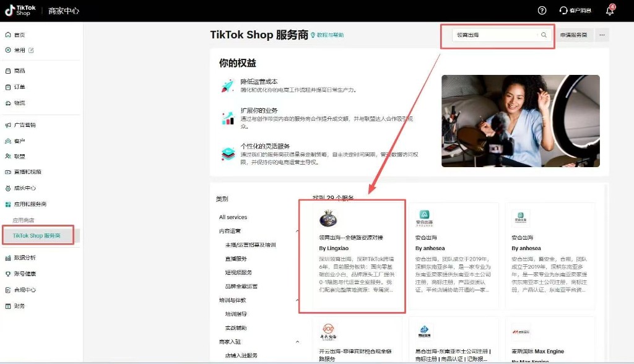Image resolution: width=634 pixels, height=364 pixels.
Task: Select 实战辅助 category
Action: [236, 328]
